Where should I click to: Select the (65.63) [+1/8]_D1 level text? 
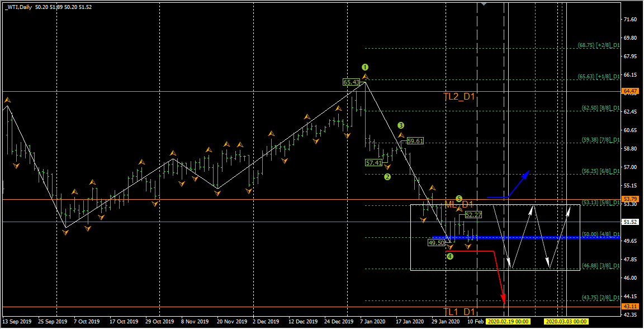click(598, 77)
